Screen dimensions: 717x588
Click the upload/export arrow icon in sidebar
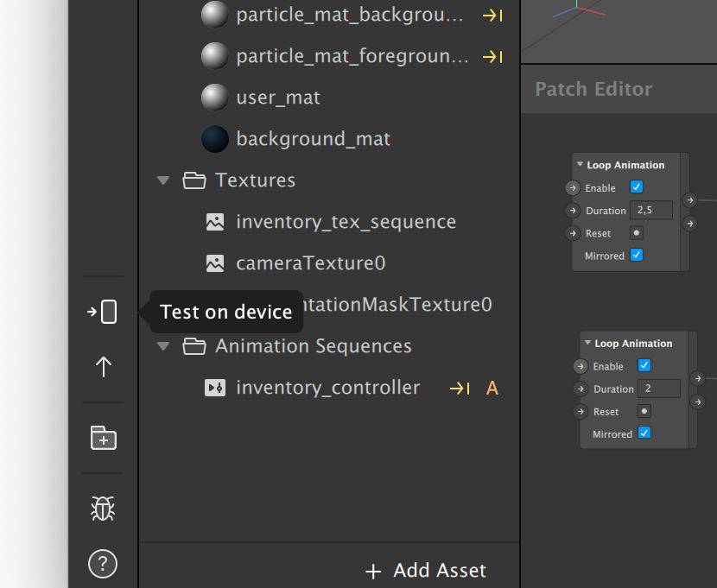click(x=103, y=366)
